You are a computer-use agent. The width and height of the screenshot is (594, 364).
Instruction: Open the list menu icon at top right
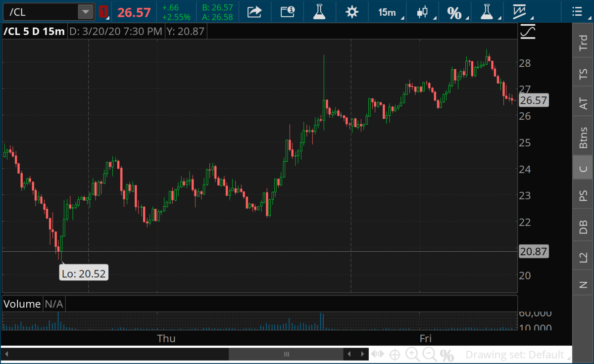(577, 12)
